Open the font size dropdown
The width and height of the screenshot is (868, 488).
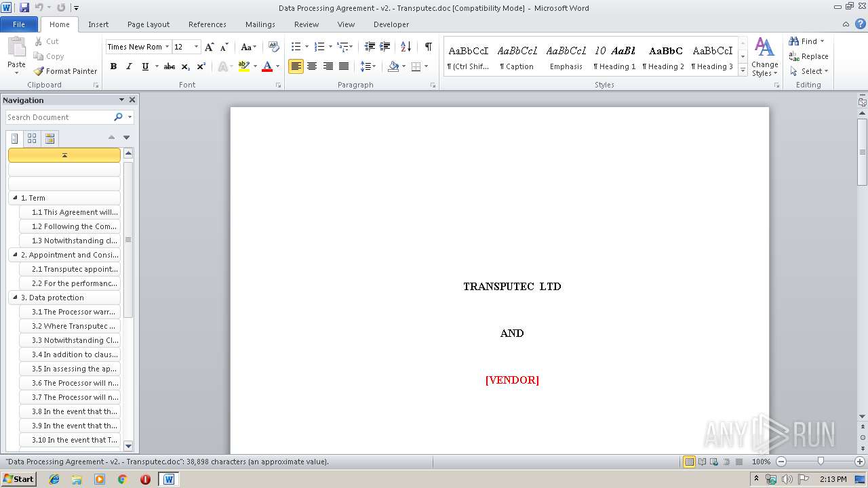(x=197, y=47)
